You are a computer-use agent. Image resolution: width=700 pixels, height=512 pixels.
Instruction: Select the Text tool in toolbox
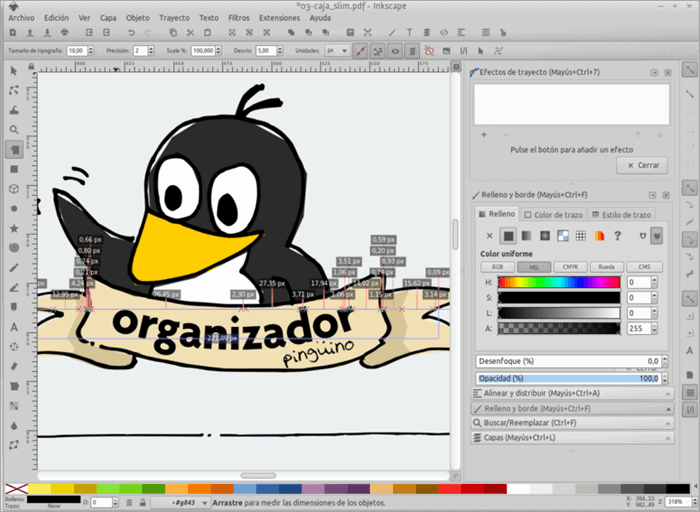(14, 327)
